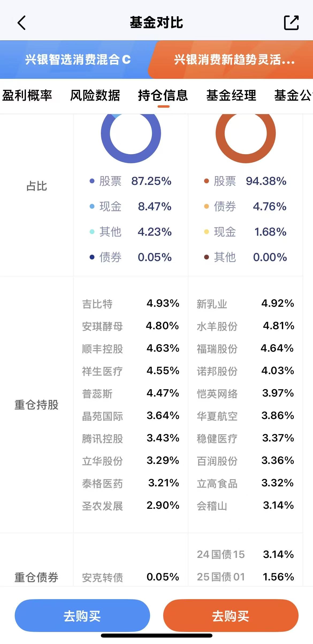Select the orange 股票 94.38% legend dot
Viewport: 313px width, 644px height.
[206, 181]
